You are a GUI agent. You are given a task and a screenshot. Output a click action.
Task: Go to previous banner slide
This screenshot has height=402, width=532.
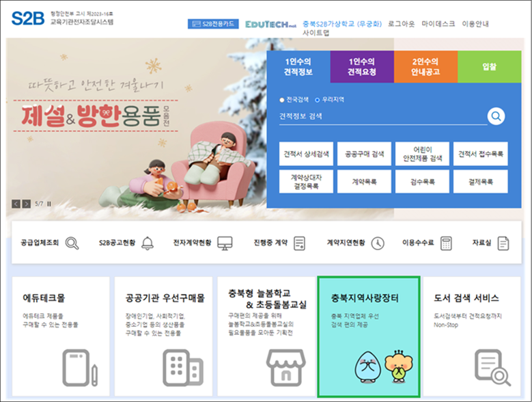coord(16,204)
